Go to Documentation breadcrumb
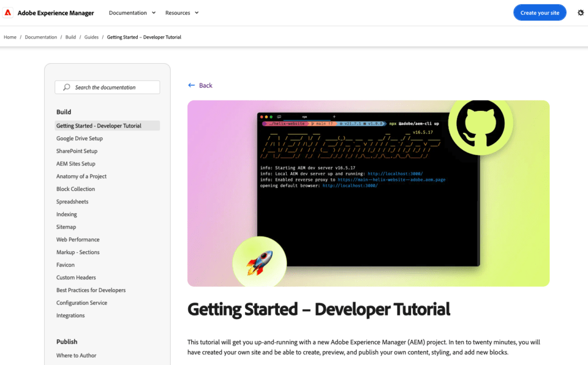This screenshot has width=588, height=365. point(41,37)
